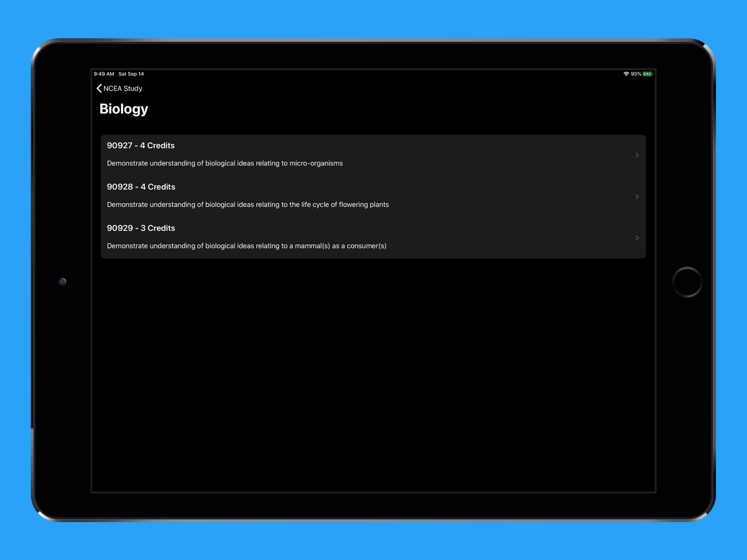Screen dimensions: 747x560
Task: Tap the green charging battery icon
Action: click(647, 74)
